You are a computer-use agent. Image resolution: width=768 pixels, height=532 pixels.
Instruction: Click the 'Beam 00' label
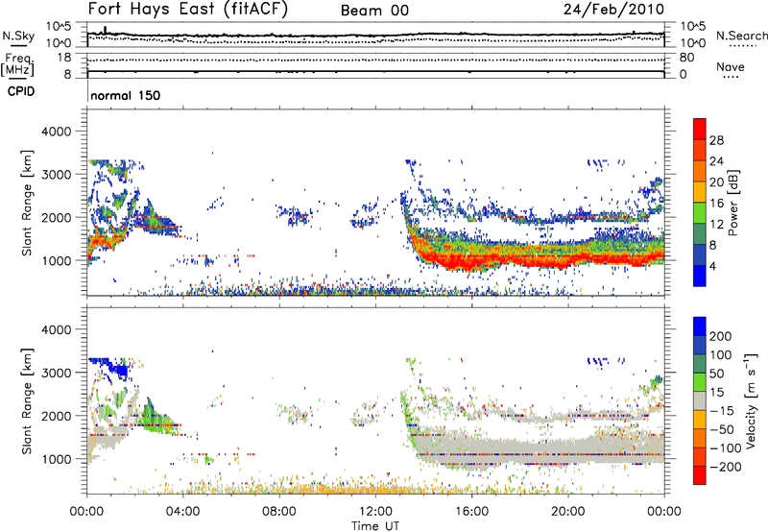(374, 11)
